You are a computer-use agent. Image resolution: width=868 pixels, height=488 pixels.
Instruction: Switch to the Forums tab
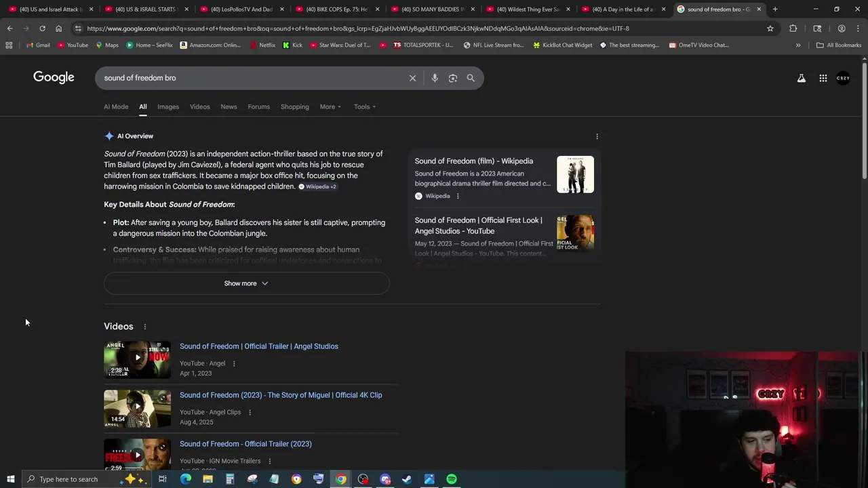(258, 106)
